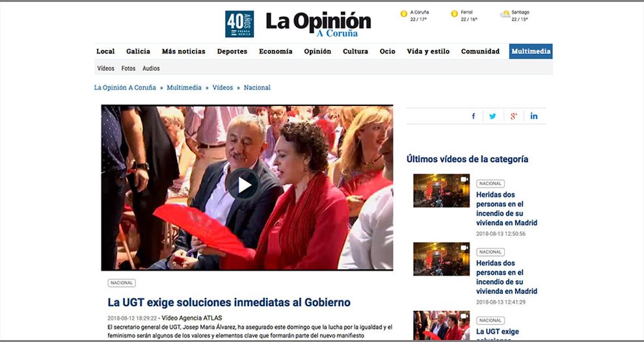Select the Multimedia tab
This screenshot has width=644, height=342.
531,51
